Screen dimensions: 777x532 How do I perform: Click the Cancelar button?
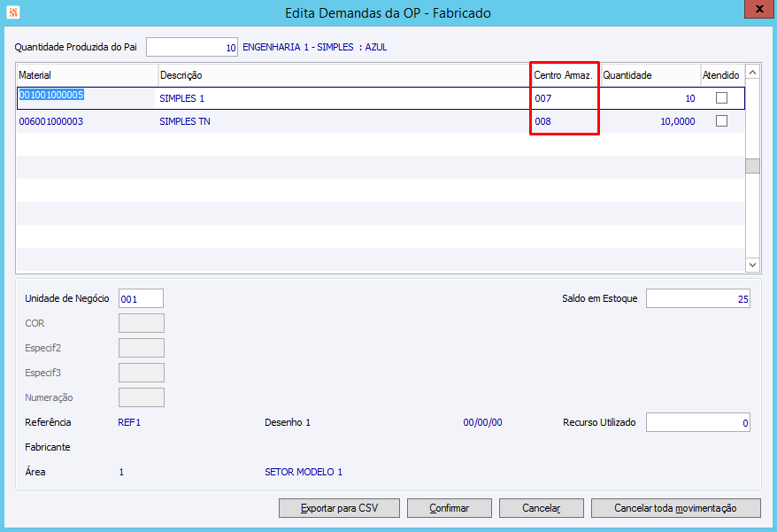[541, 508]
